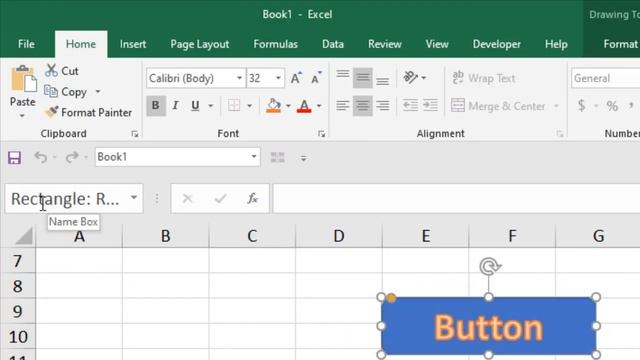Apply percent style format
This screenshot has width=640, height=360.
pos(612,106)
